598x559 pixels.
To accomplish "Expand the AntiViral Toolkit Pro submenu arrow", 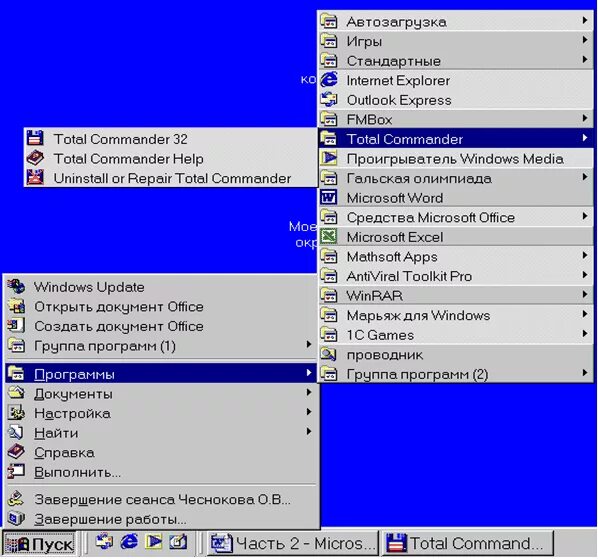I will coord(585,275).
